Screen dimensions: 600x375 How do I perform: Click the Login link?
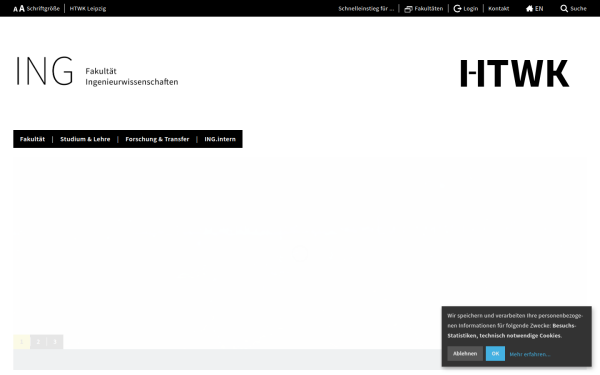466,8
